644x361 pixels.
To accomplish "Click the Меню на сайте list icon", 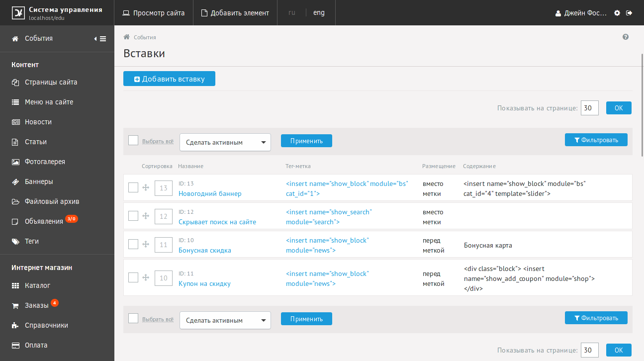I will 15,102.
